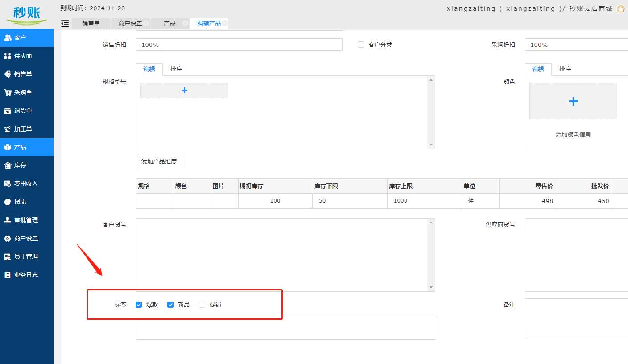This screenshot has width=628, height=364.
Task: Open 员工管理 in the sidebar
Action: point(27,257)
